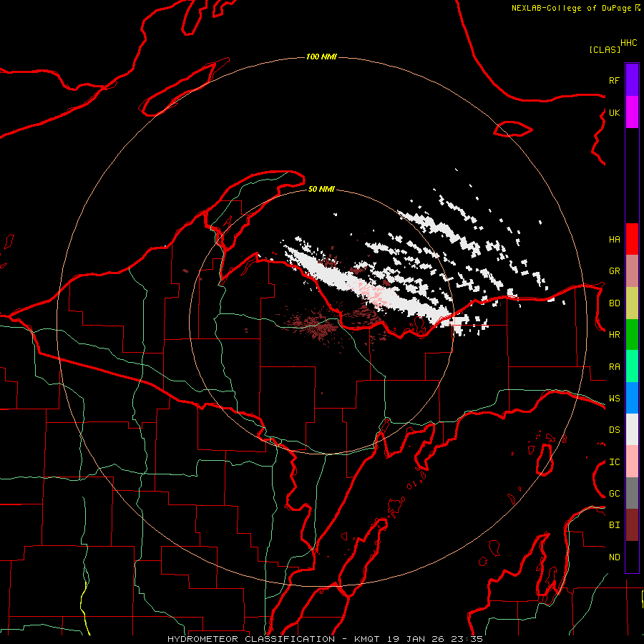Click the HA red legend swatch
The image size is (644, 644).
(x=632, y=239)
